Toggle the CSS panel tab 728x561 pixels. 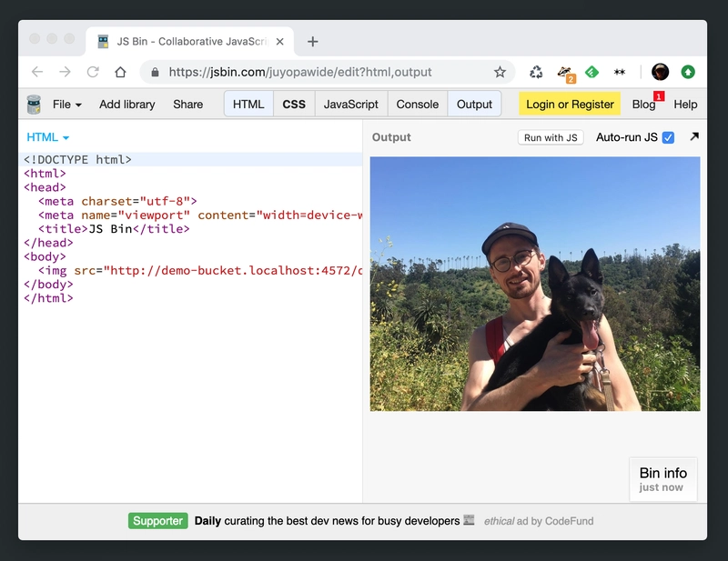click(294, 105)
